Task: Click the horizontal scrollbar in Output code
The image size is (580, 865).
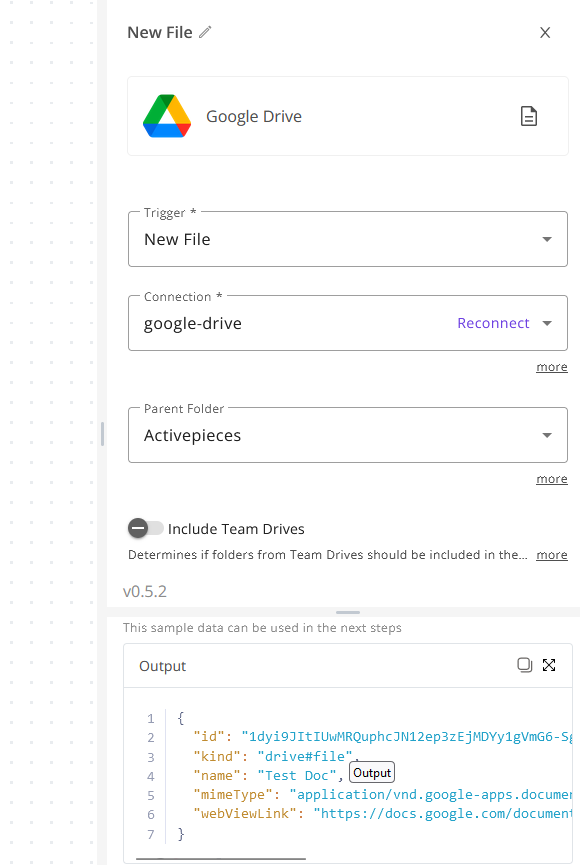Action: pyautogui.click(x=221, y=858)
